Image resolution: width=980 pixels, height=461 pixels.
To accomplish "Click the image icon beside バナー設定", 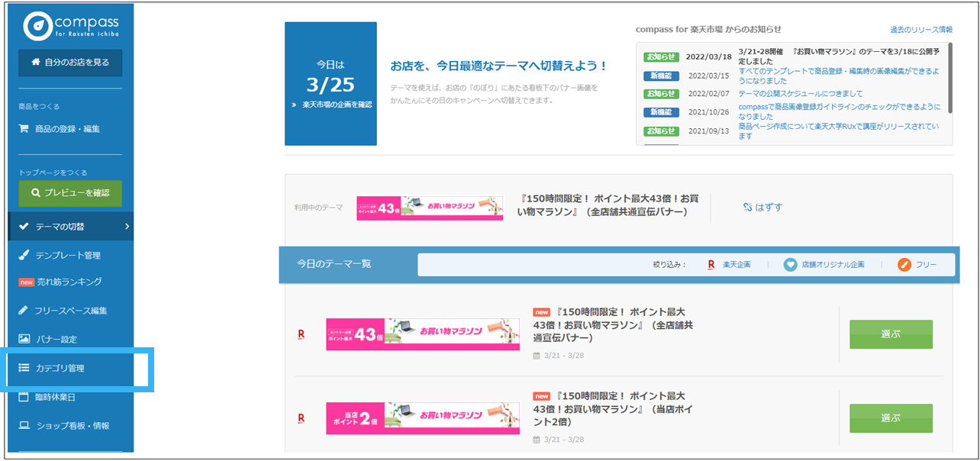I will tap(24, 339).
